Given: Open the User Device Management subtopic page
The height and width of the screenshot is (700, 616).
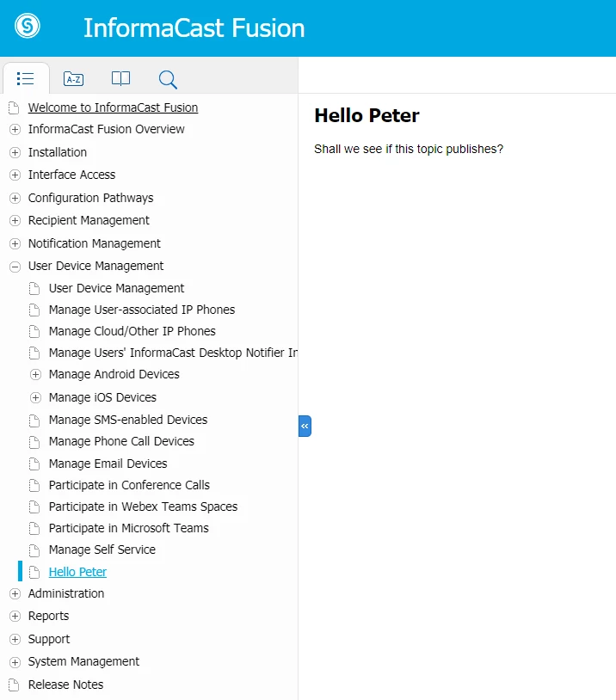Looking at the screenshot, I should point(116,288).
